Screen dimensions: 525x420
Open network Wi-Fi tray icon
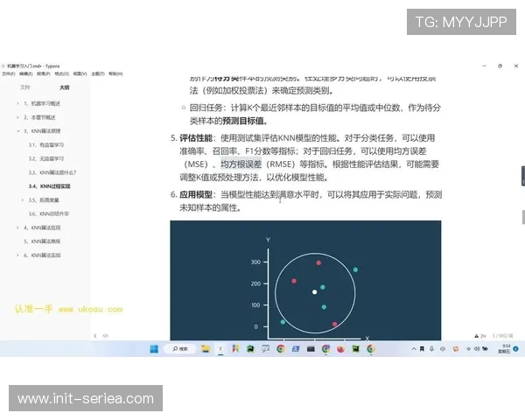(468, 349)
